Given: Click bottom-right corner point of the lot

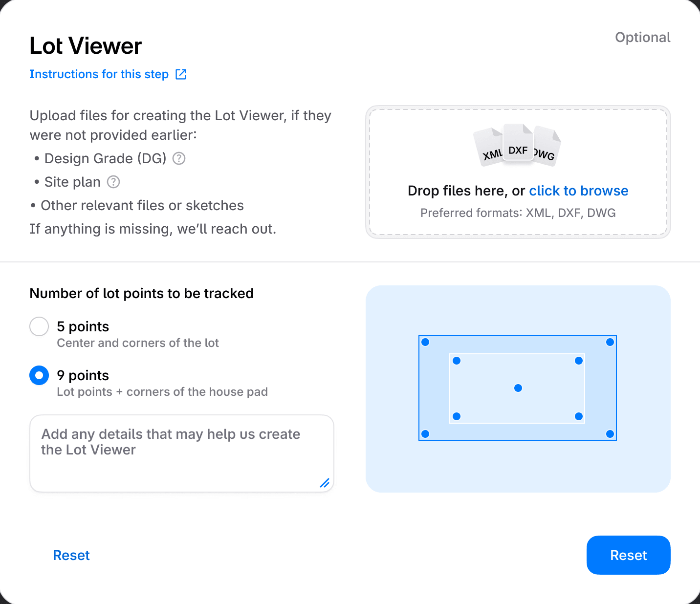Looking at the screenshot, I should (610, 434).
